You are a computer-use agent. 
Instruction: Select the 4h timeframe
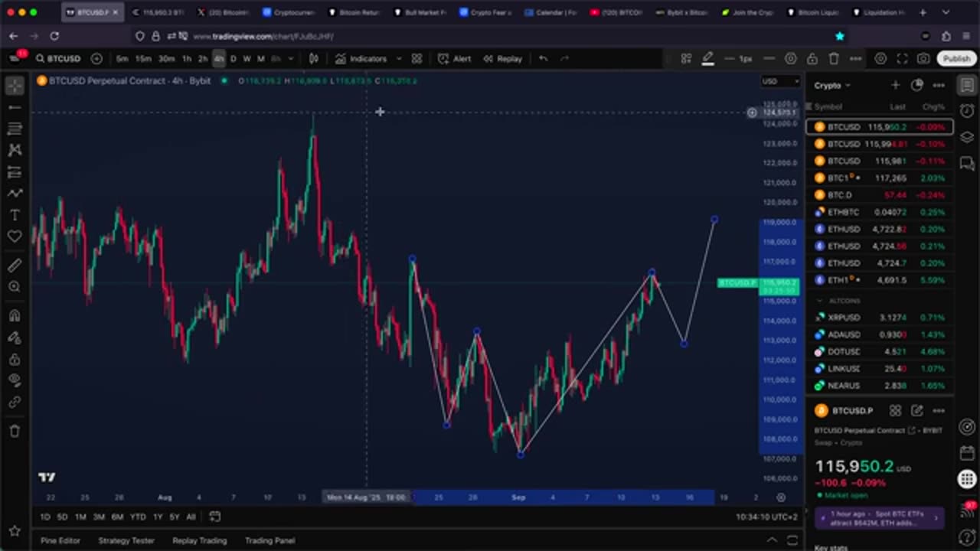pos(219,59)
